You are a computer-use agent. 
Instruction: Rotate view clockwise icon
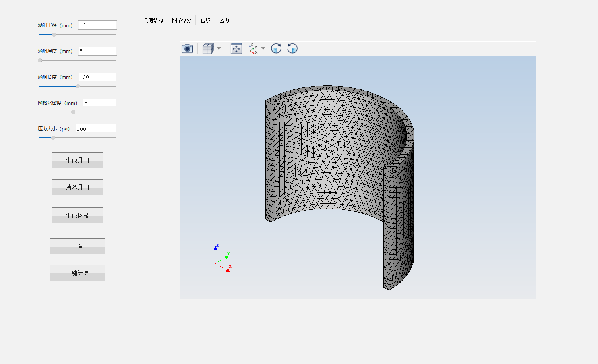coord(276,48)
